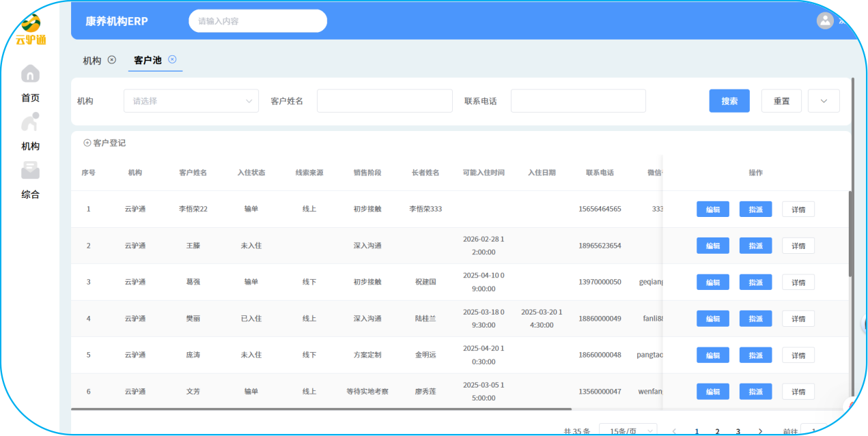Image resolution: width=868 pixels, height=436 pixels.
Task: Close the 客户池 tab with its x icon
Action: pyautogui.click(x=172, y=59)
